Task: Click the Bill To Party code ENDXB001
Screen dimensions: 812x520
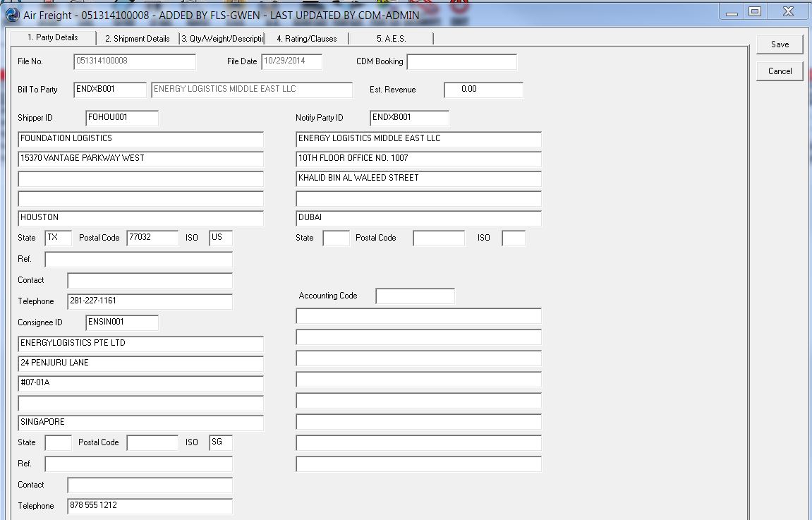Action: [109, 90]
